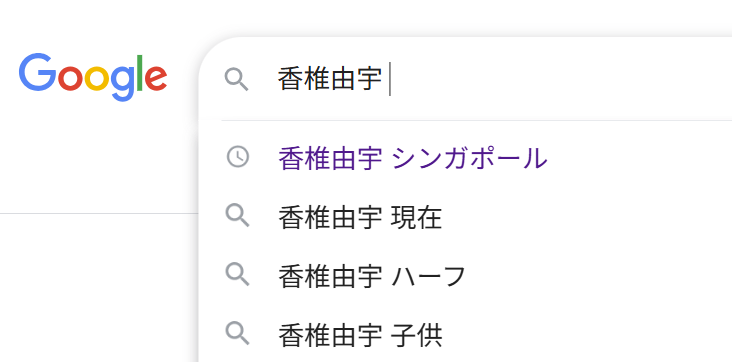
Task: Click the word 子供 in fourth suggestion
Action: 417,335
